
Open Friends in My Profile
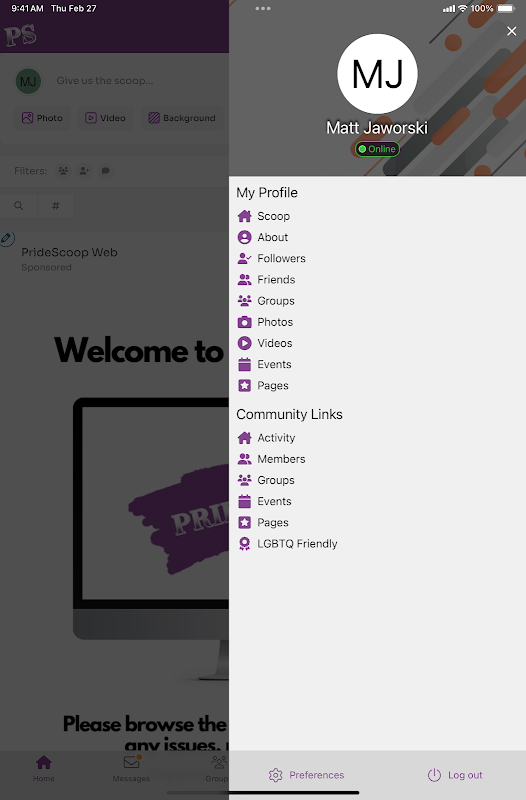point(266,280)
